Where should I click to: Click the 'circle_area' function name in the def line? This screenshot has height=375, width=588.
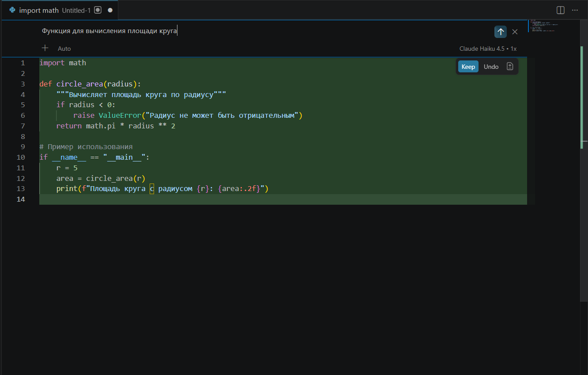tap(80, 84)
